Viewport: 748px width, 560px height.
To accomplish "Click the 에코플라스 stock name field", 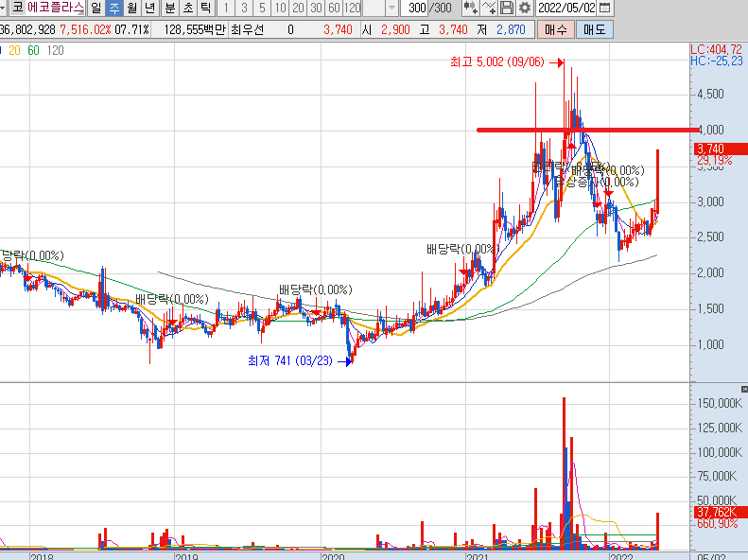I will (56, 8).
